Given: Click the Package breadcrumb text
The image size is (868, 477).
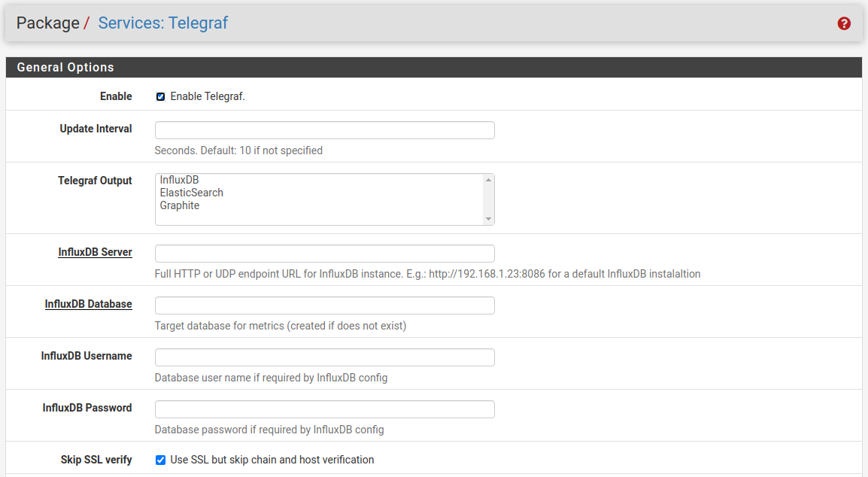Looking at the screenshot, I should [47, 23].
